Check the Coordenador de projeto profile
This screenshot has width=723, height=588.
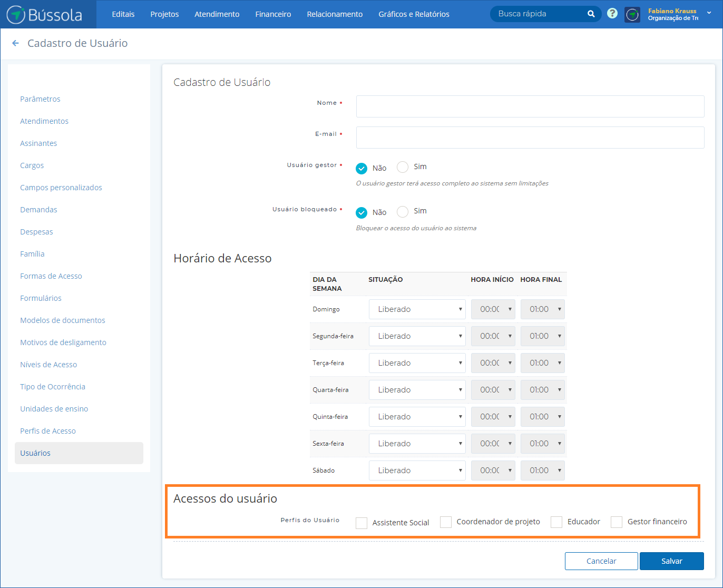coord(446,522)
